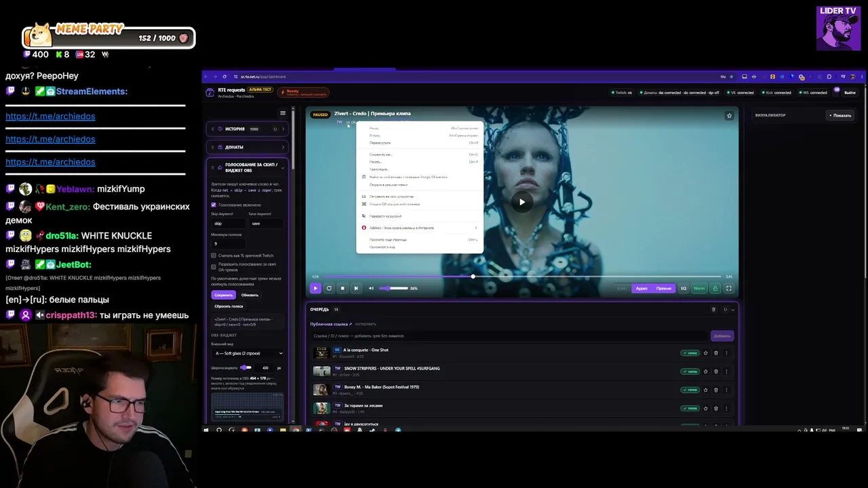The width and height of the screenshot is (868, 488).
Task: Click the Минимум голосов number field
Action: pos(229,243)
